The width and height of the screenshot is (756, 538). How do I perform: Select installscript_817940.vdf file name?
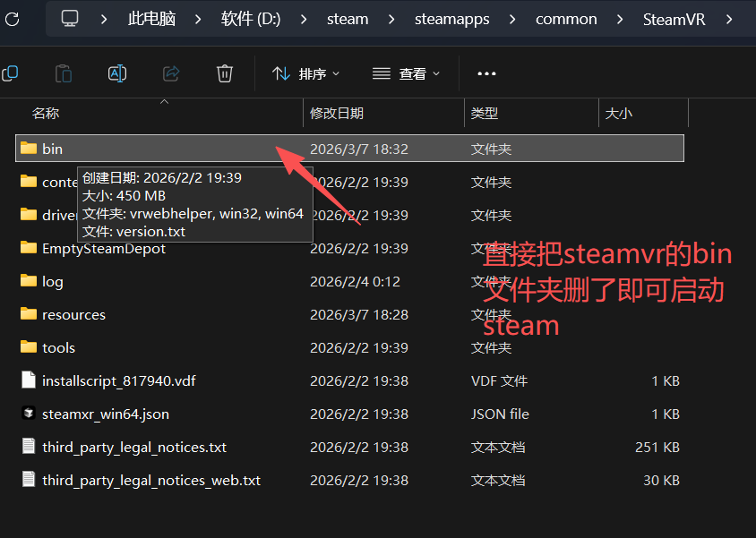[x=118, y=381]
